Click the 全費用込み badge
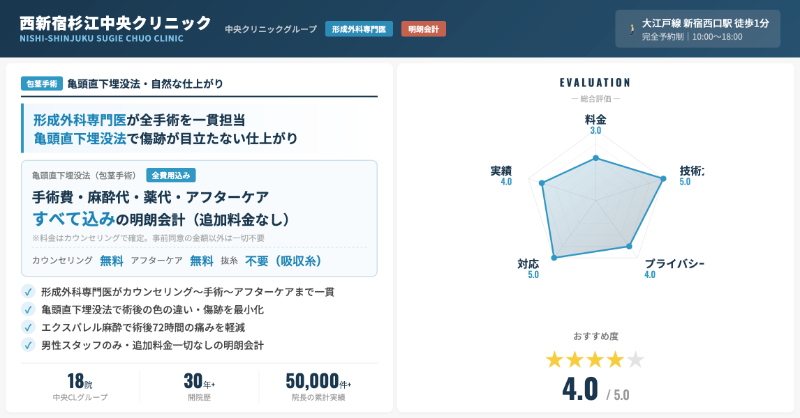Image resolution: width=800 pixels, height=418 pixels. [x=170, y=175]
